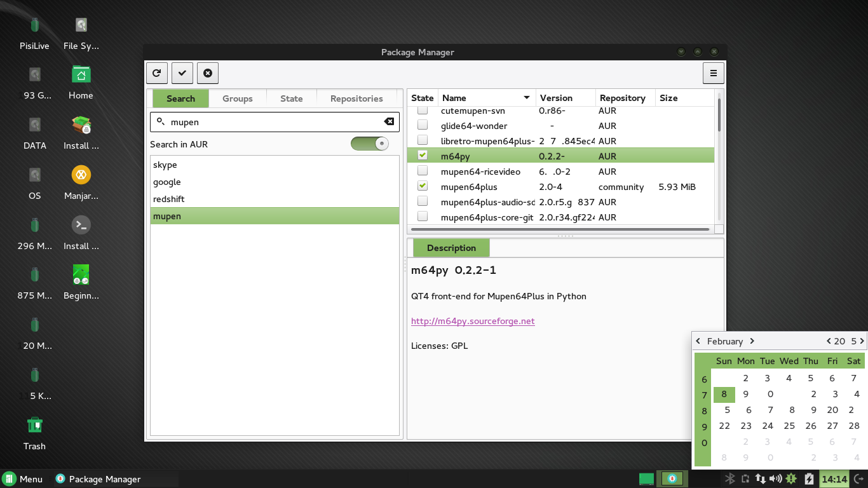The height and width of the screenshot is (488, 868).
Task: Select 'skype' from search history
Action: tap(275, 165)
